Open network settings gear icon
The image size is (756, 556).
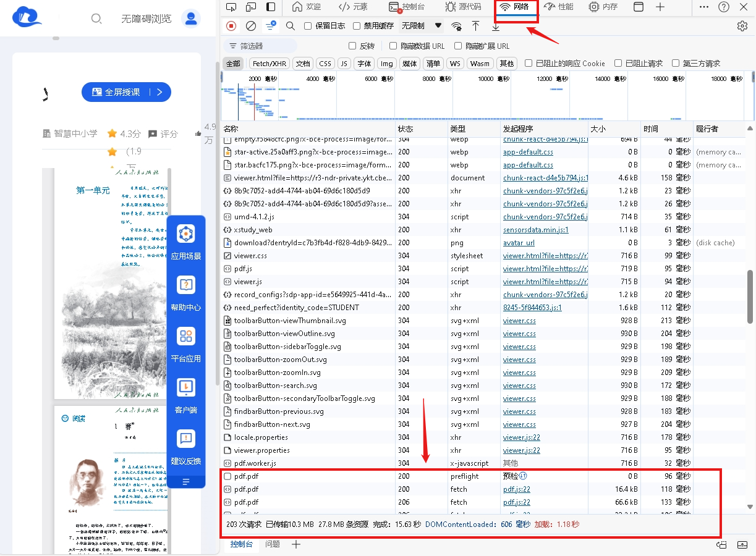coord(742,26)
